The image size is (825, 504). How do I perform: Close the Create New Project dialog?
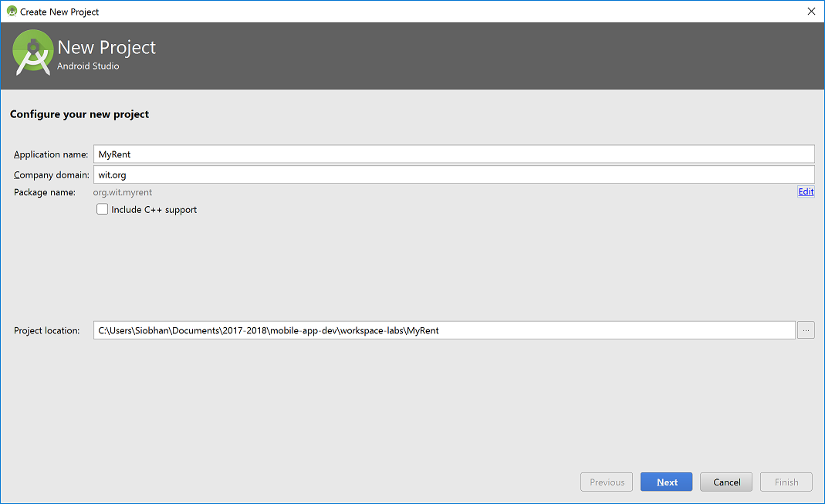(x=811, y=12)
